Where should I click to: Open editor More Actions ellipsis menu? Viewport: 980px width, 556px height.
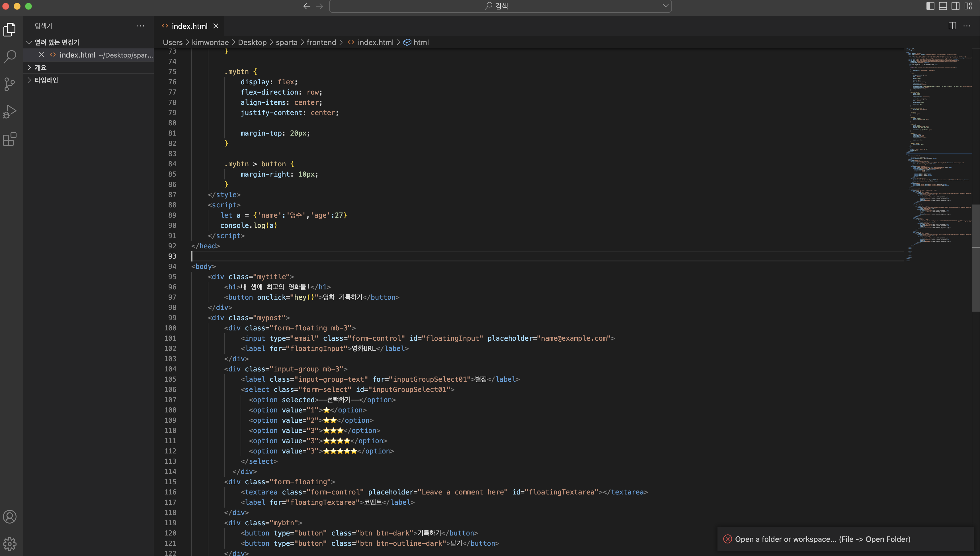point(967,26)
